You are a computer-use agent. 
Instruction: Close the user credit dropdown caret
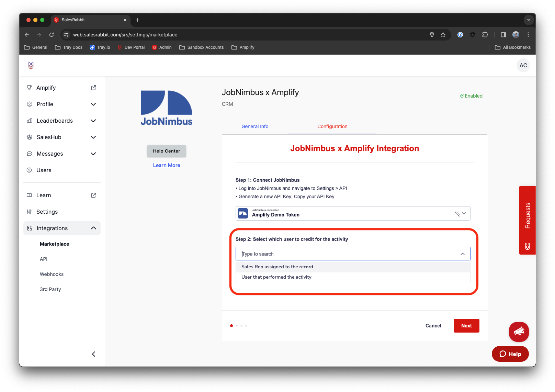tap(463, 254)
